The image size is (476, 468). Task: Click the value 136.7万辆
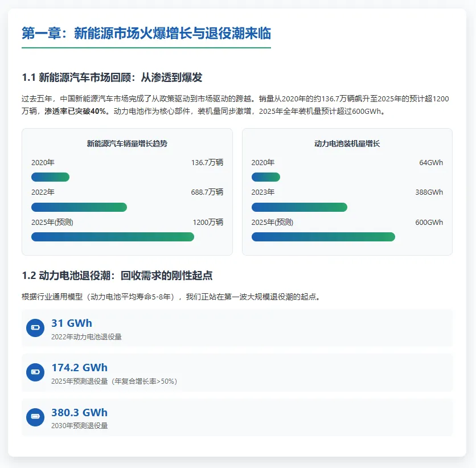click(207, 163)
